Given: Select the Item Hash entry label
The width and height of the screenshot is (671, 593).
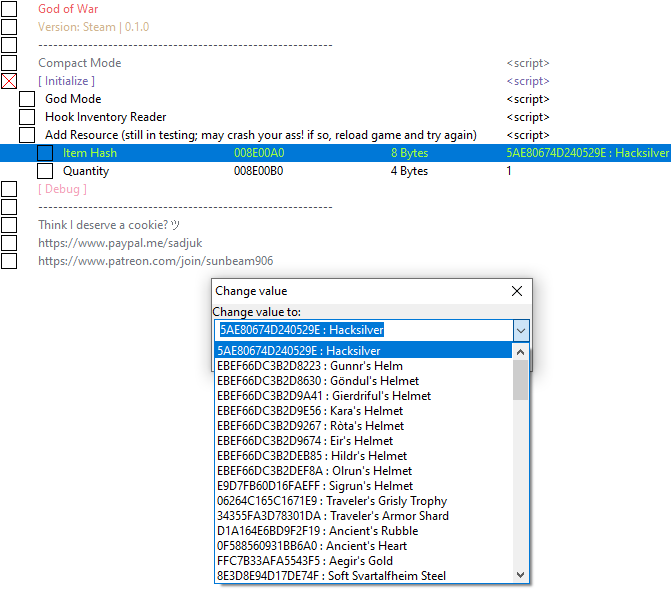Looking at the screenshot, I should coord(90,153).
